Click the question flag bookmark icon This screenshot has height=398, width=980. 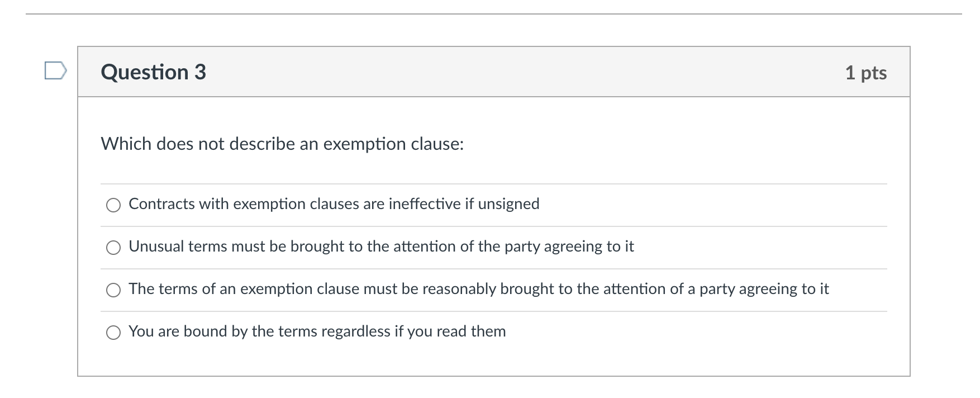56,70
